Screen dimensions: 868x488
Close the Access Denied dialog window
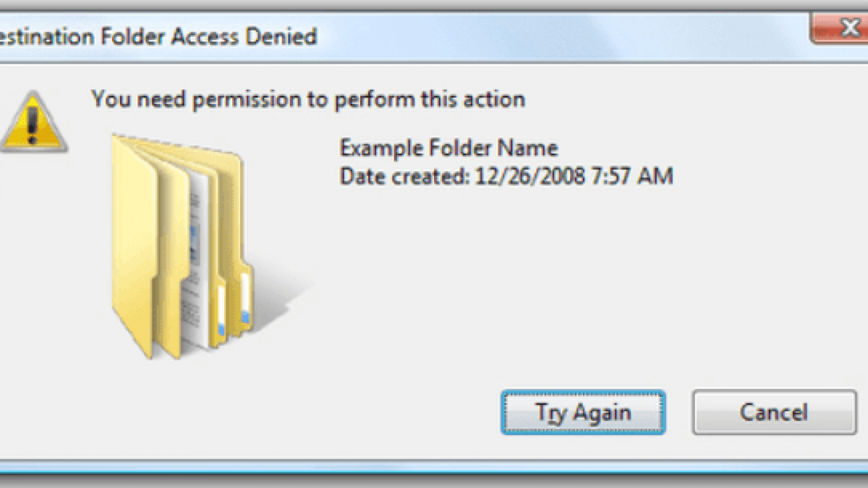point(838,29)
